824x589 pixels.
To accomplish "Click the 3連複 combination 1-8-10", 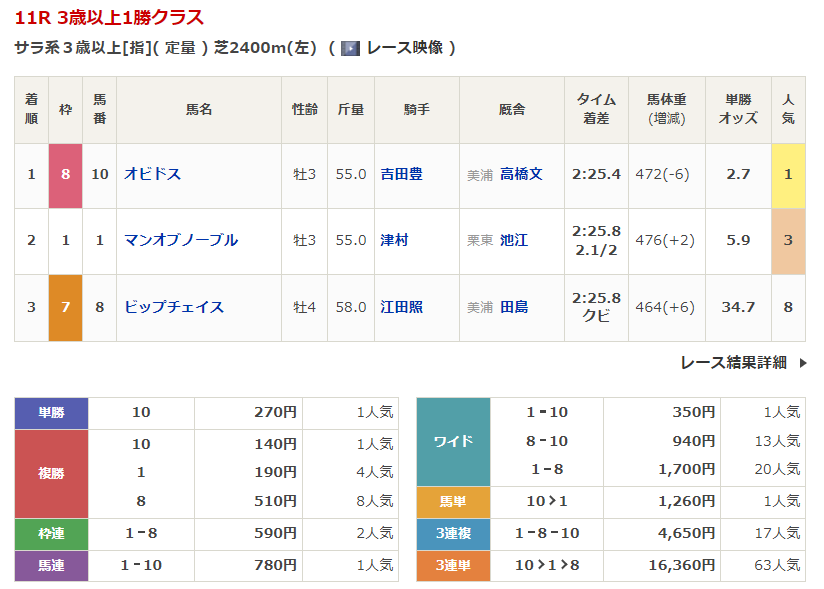I will point(547,533).
